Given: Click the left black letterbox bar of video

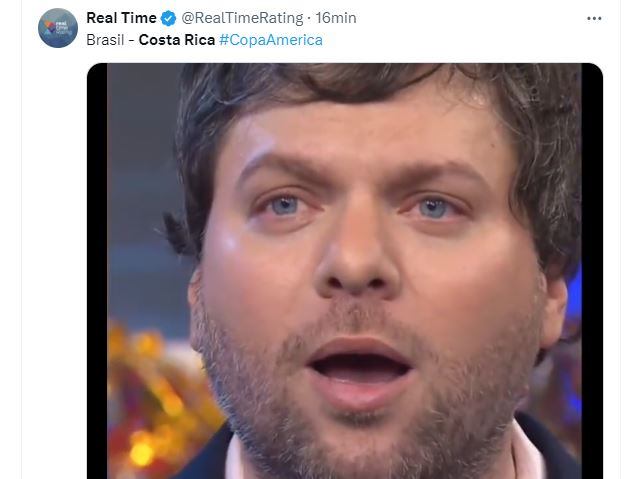Looking at the screenshot, I should click(x=97, y=271).
